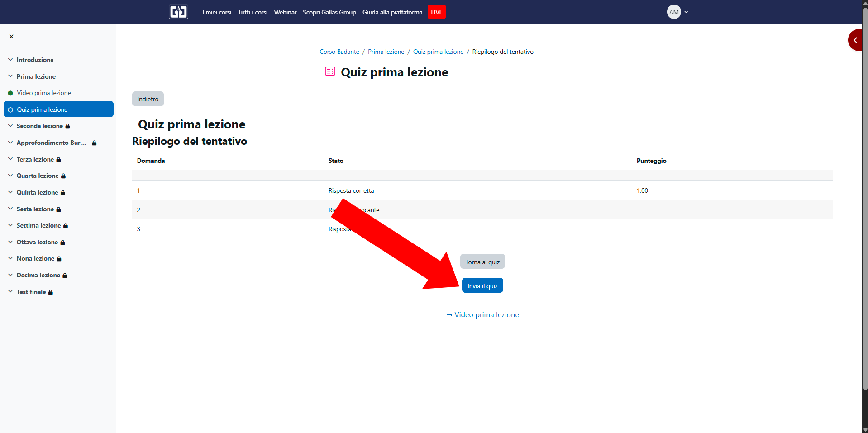Image resolution: width=868 pixels, height=433 pixels.
Task: Expand the Terza lezione section
Action: pos(10,159)
